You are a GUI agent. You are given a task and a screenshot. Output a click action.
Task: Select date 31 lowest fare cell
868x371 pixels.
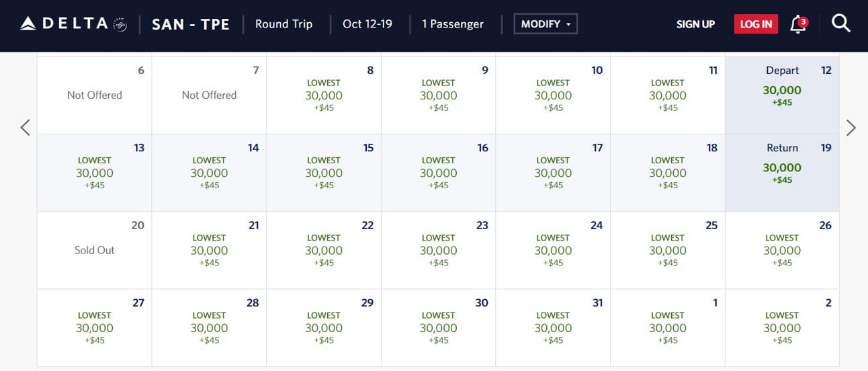(x=553, y=327)
